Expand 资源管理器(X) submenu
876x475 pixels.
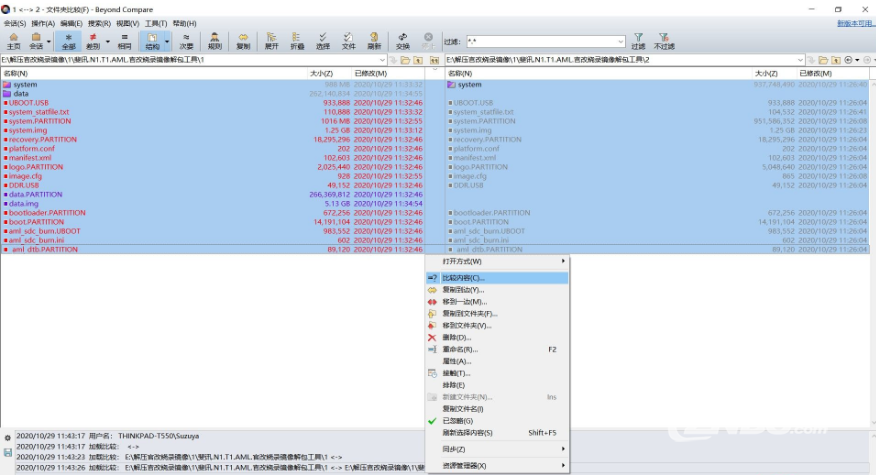point(497,466)
